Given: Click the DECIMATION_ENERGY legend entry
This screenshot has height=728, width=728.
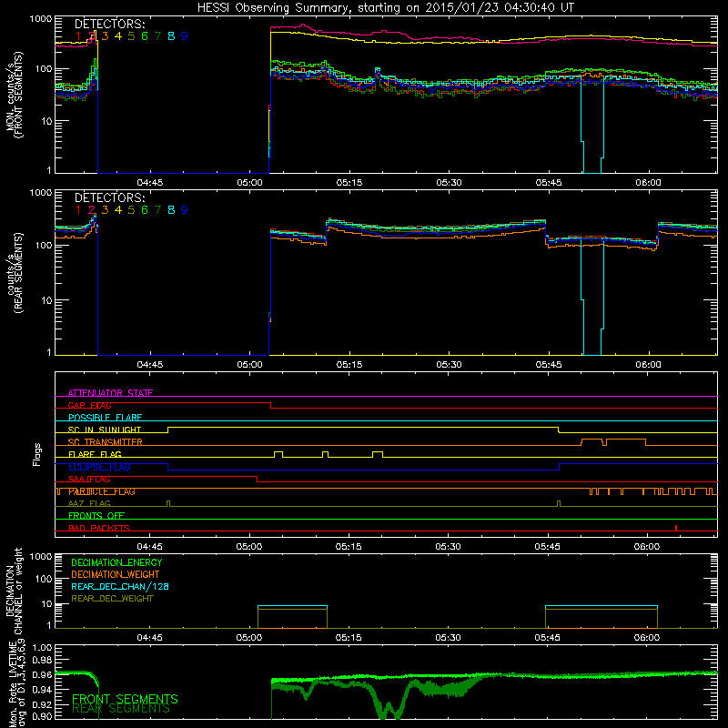Looking at the screenshot, I should pyautogui.click(x=116, y=562).
